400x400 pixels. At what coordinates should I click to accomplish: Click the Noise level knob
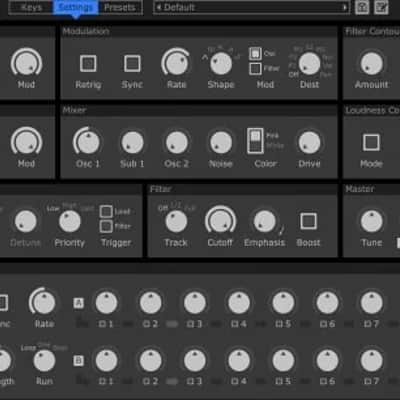point(221,142)
